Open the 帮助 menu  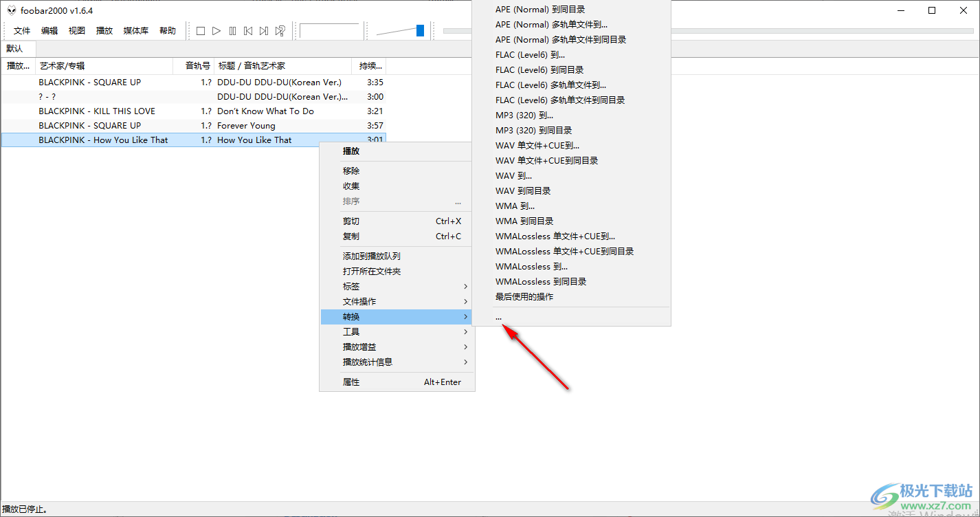pyautogui.click(x=168, y=31)
